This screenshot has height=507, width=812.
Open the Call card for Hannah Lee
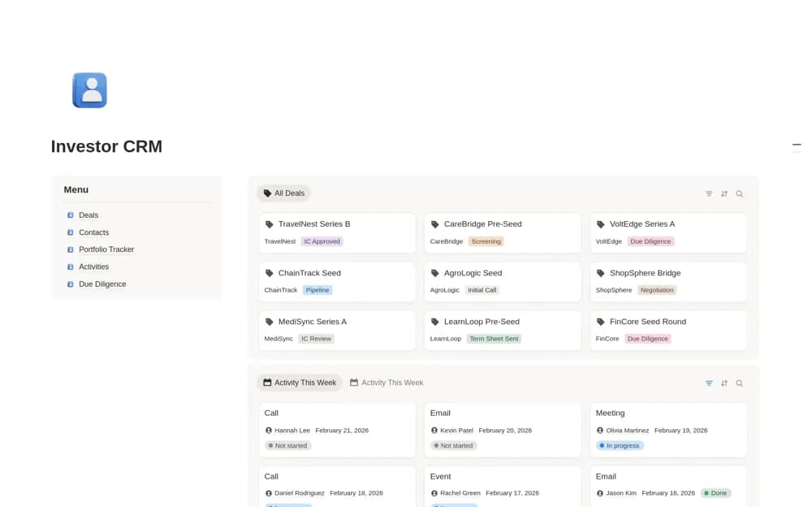coord(337,431)
